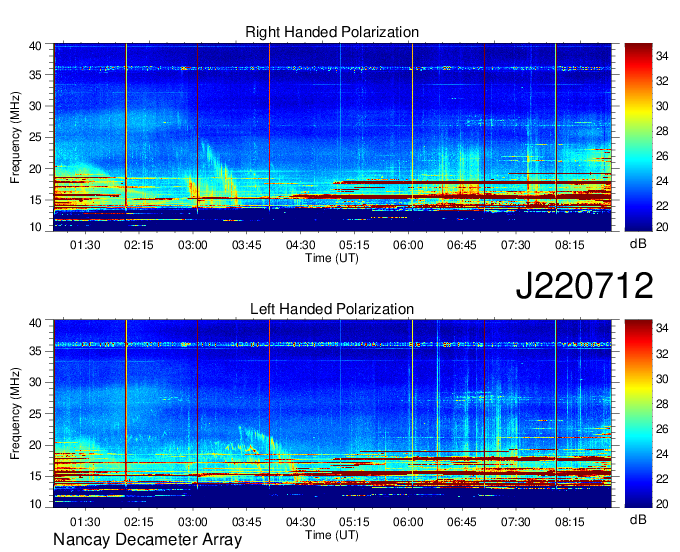The height and width of the screenshot is (552, 680).
Task: Click the 22 dB tick on the upper colorbar
Action: coord(661,206)
